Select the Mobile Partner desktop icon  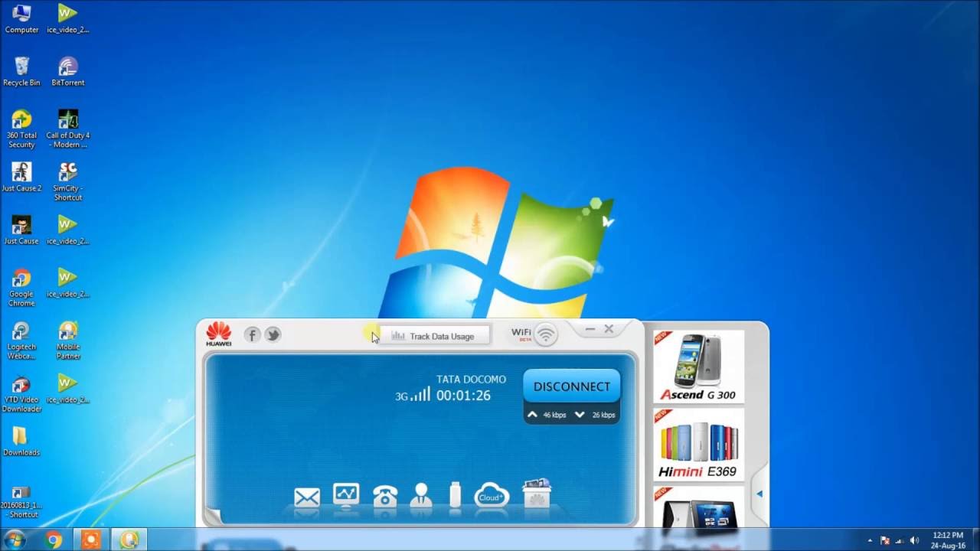[x=68, y=340]
